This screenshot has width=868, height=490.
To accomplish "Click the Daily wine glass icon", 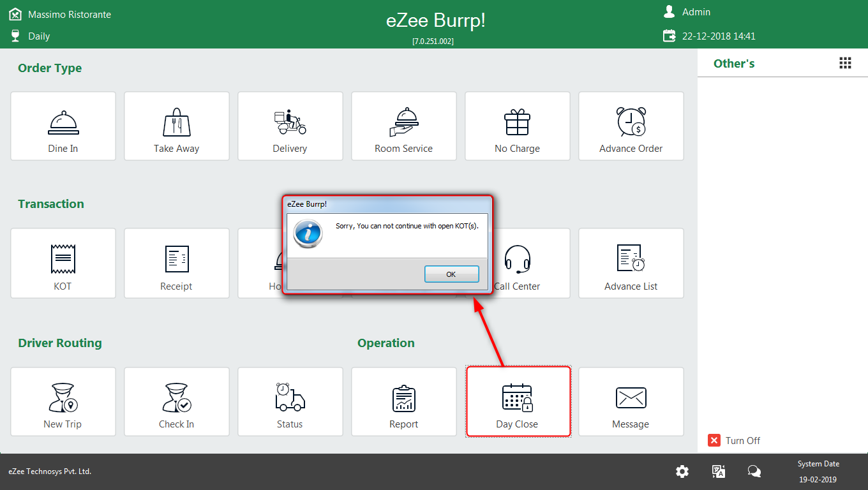I will click(15, 36).
